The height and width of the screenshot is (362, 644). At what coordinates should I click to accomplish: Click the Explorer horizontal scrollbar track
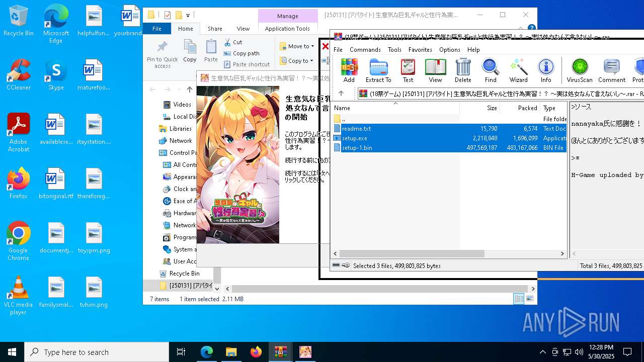click(x=379, y=289)
